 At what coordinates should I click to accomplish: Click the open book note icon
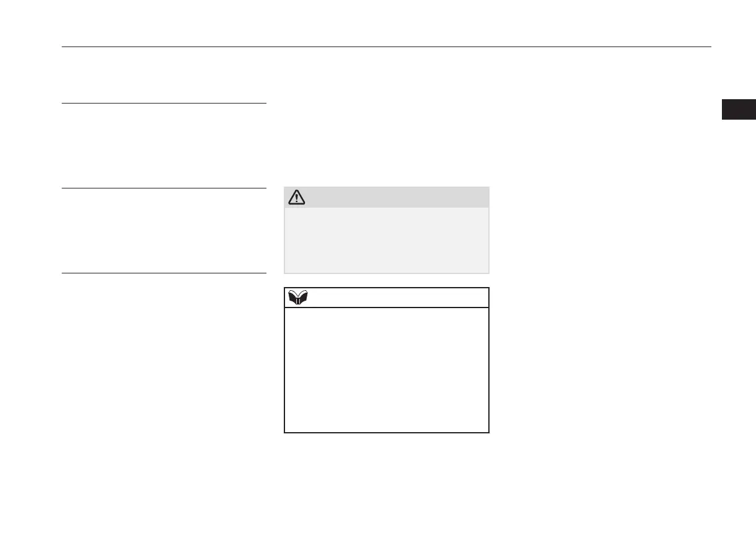coord(299,298)
